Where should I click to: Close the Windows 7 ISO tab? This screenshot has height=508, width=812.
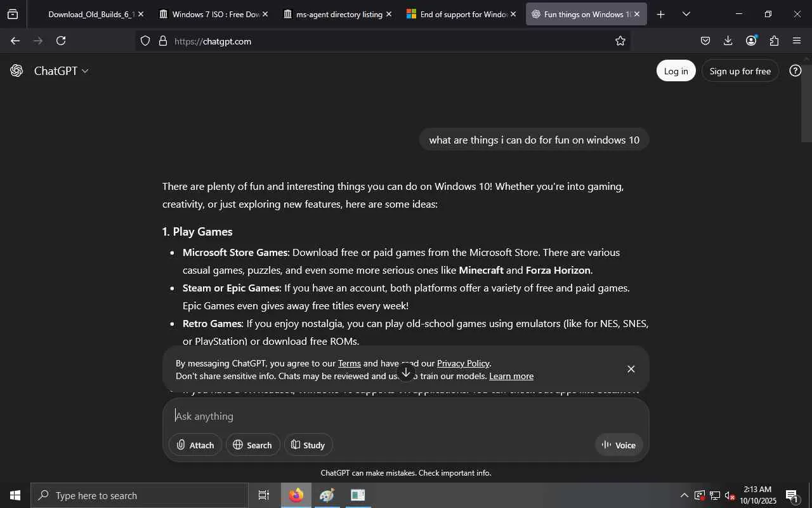[265, 14]
